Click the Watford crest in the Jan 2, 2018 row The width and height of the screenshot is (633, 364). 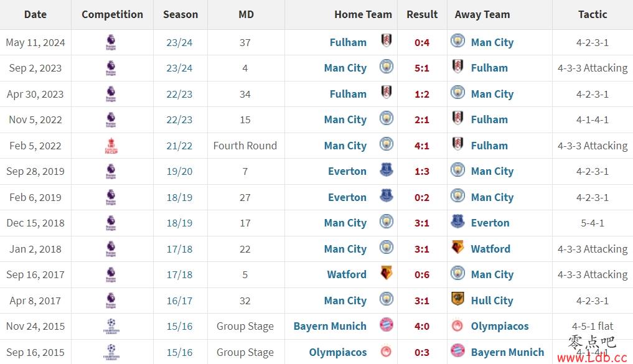pos(457,248)
